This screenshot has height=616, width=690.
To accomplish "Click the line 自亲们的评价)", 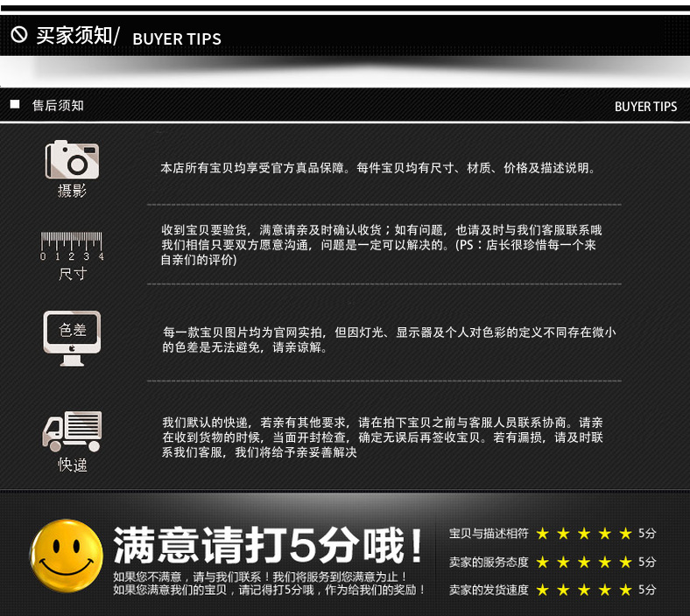I will [x=199, y=260].
